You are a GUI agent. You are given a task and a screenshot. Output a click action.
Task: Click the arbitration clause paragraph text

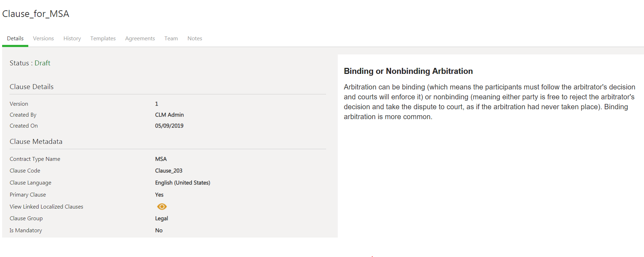(x=489, y=102)
